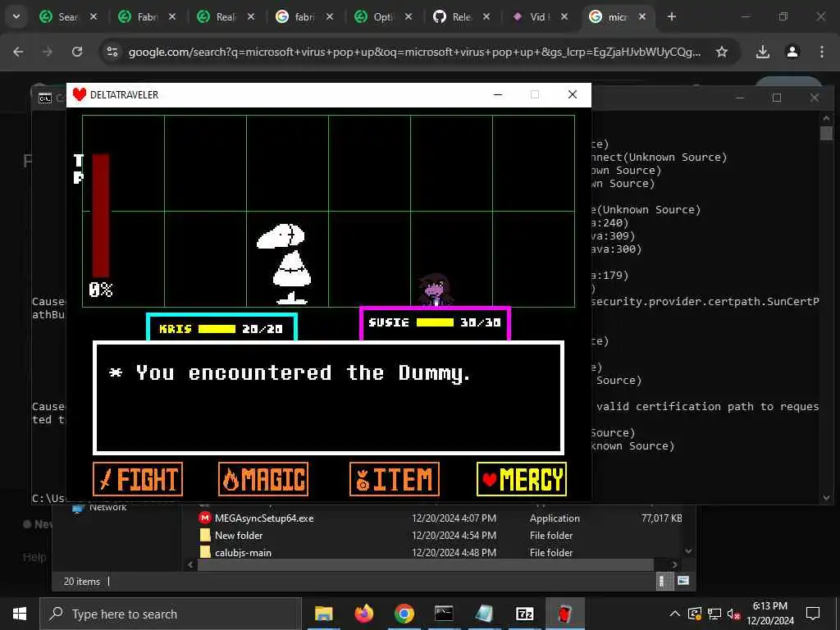Image resolution: width=840 pixels, height=630 pixels.
Task: Click the Susie character sprite
Action: pos(436,290)
